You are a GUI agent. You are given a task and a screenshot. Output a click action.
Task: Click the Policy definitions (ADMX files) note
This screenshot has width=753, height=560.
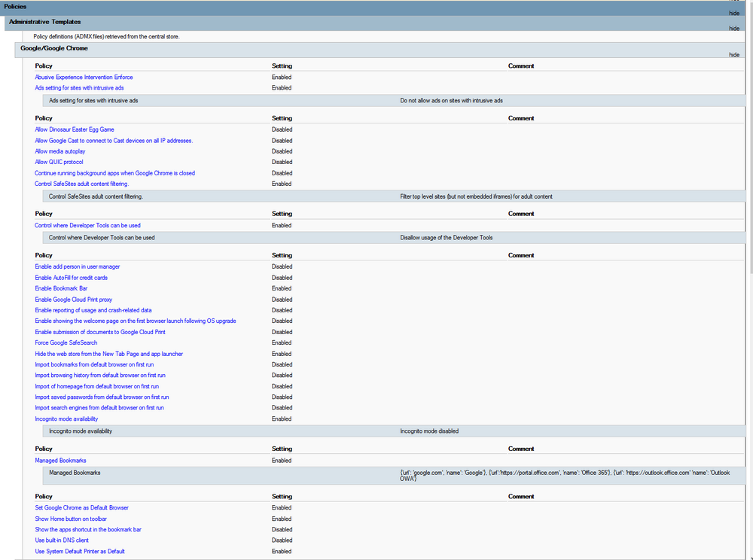coord(107,36)
